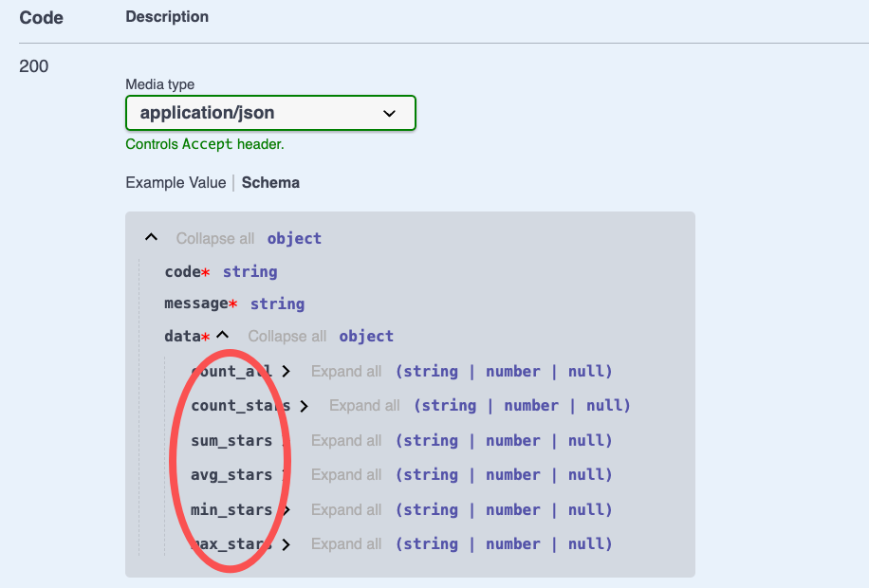Click Collapse all next to data

287,336
